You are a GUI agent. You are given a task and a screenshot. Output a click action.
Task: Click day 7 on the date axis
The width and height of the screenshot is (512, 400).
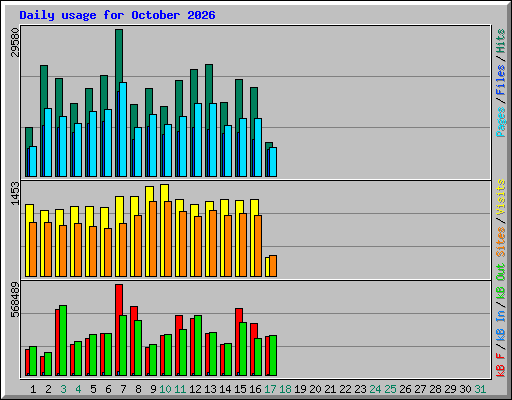(123, 389)
